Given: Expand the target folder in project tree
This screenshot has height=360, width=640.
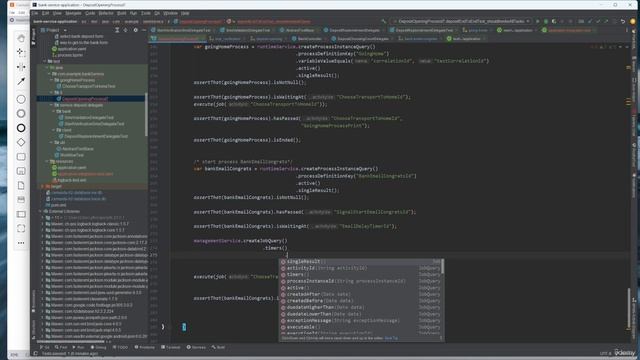Looking at the screenshot, I should pyautogui.click(x=43, y=187).
